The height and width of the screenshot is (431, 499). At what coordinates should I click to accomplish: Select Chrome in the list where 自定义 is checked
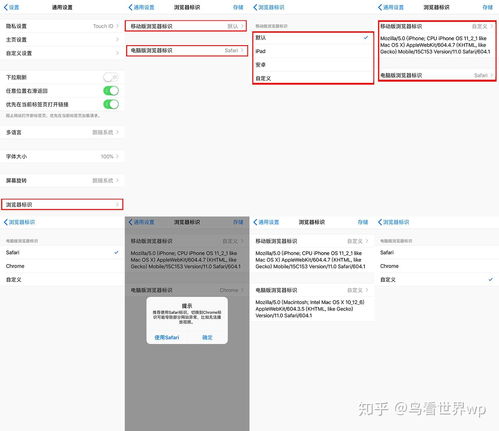pos(437,266)
